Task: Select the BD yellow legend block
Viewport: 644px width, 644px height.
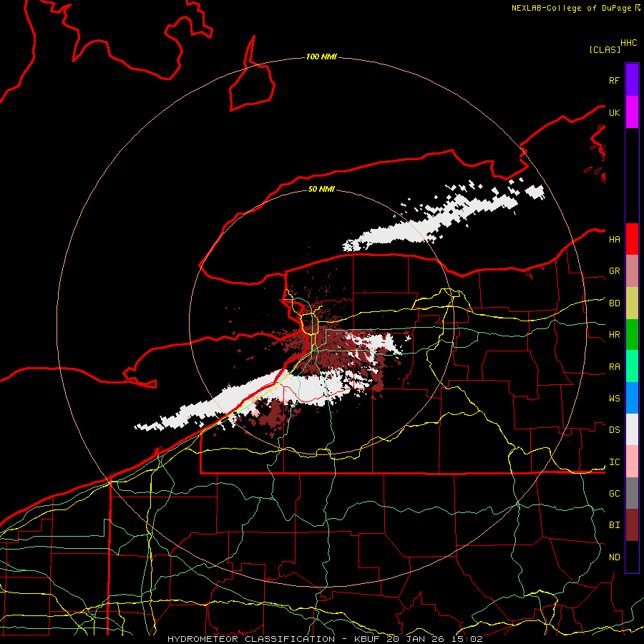Action: 632,303
